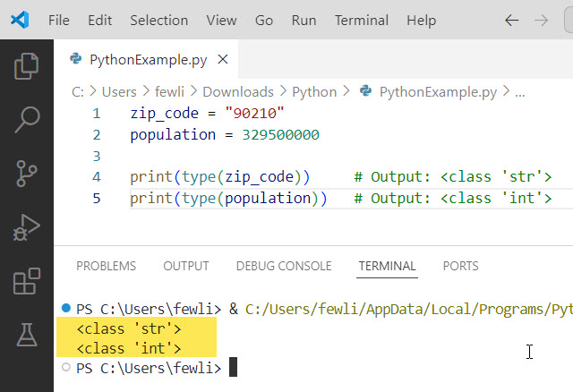
Task: Open the Edit menu
Action: pyautogui.click(x=99, y=20)
